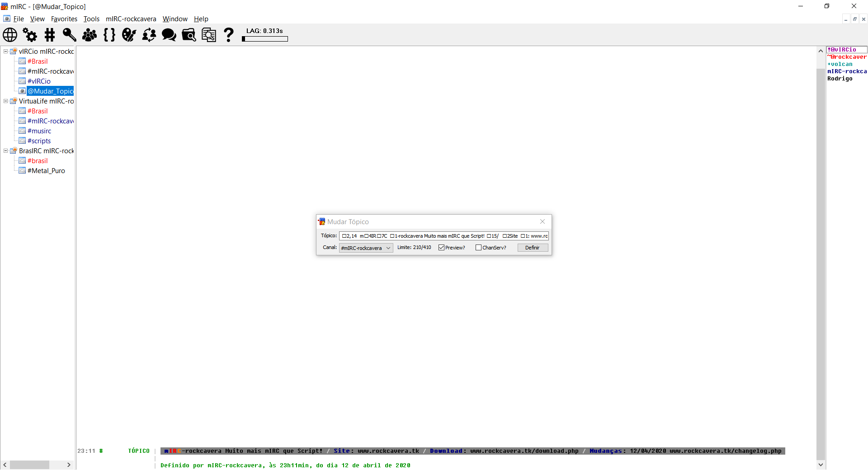868x470 pixels.
Task: Enable the ChanServ? checkbox
Action: (479, 247)
